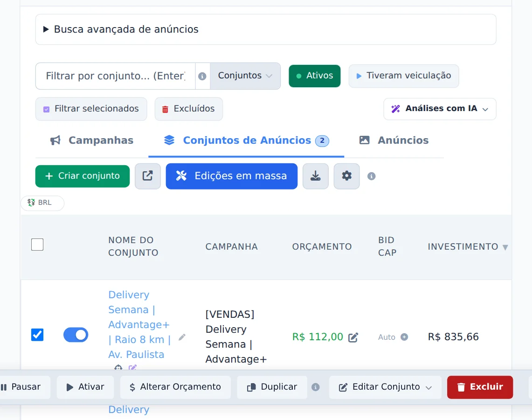
Task: Click Pausar in the bulk action bar
Action: pos(23,387)
